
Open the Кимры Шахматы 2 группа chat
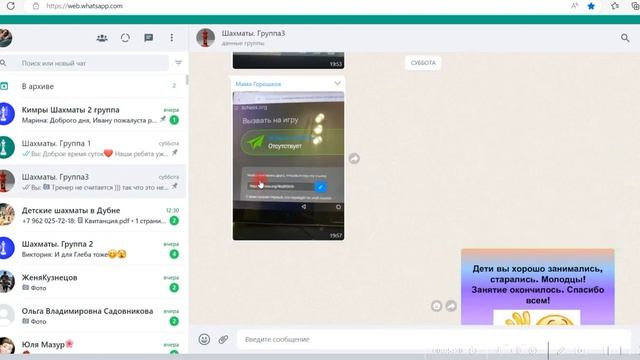[93, 114]
